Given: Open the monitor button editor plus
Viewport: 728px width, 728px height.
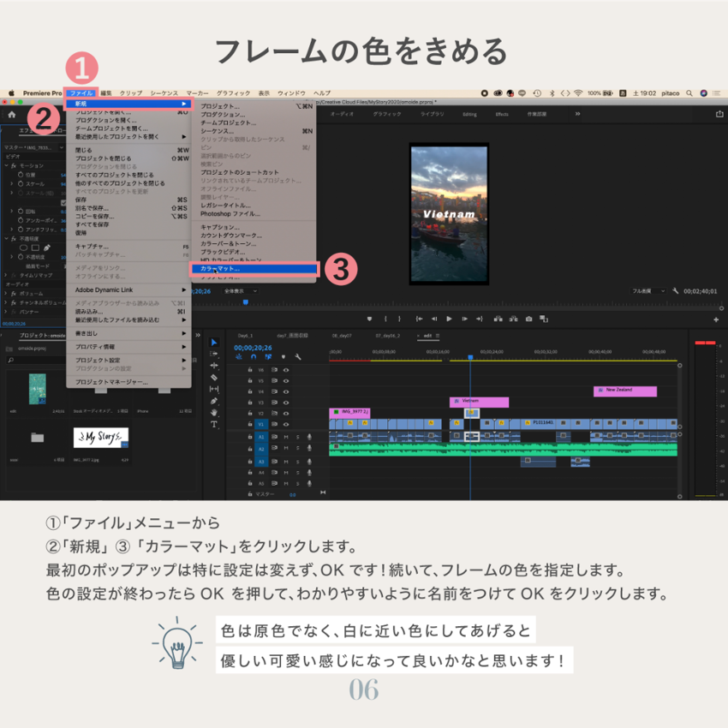Looking at the screenshot, I should tap(716, 319).
